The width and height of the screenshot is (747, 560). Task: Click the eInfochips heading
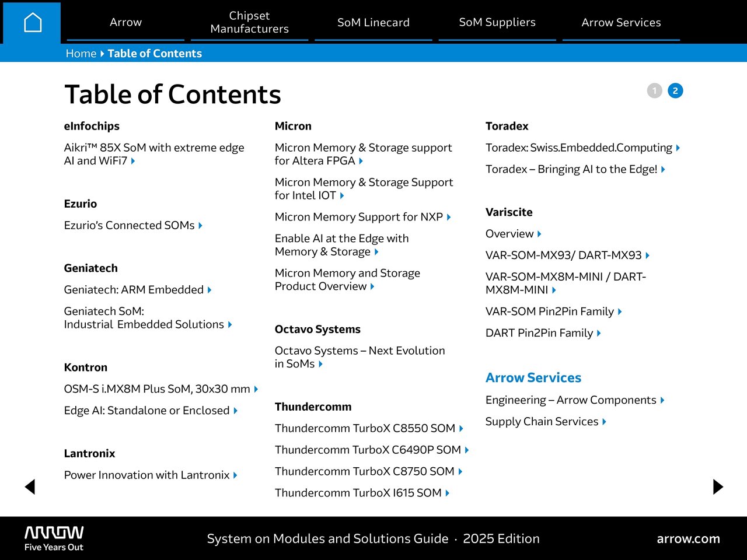tap(92, 126)
